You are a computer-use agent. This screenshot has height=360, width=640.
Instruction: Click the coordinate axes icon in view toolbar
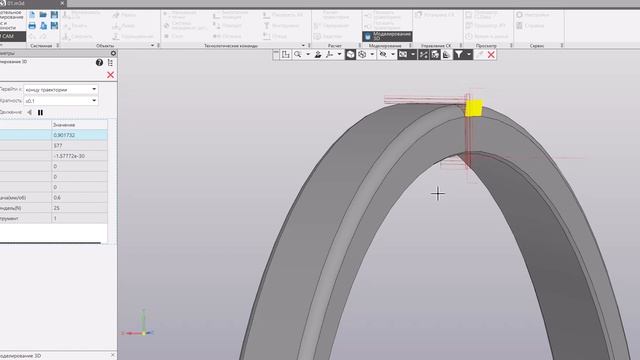[329, 54]
